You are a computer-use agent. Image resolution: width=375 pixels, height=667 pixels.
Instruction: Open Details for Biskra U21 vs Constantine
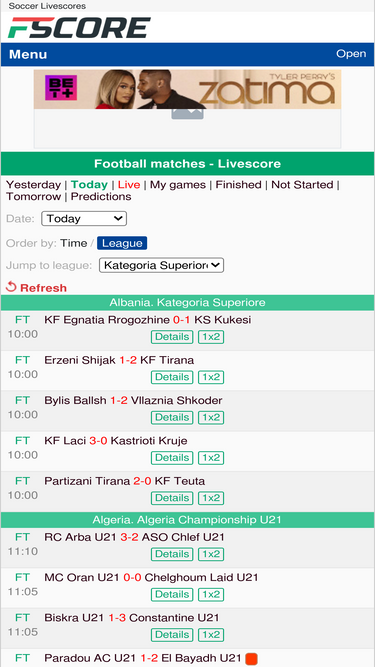pyautogui.click(x=172, y=635)
